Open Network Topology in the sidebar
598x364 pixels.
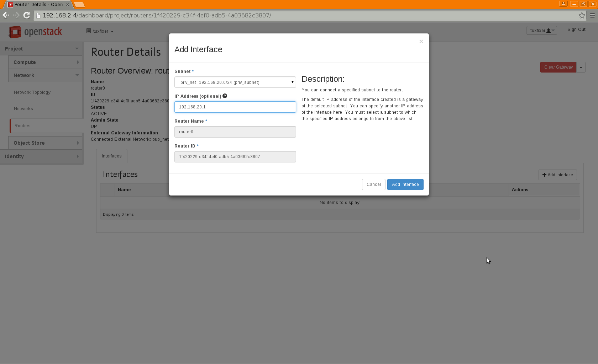(x=32, y=92)
